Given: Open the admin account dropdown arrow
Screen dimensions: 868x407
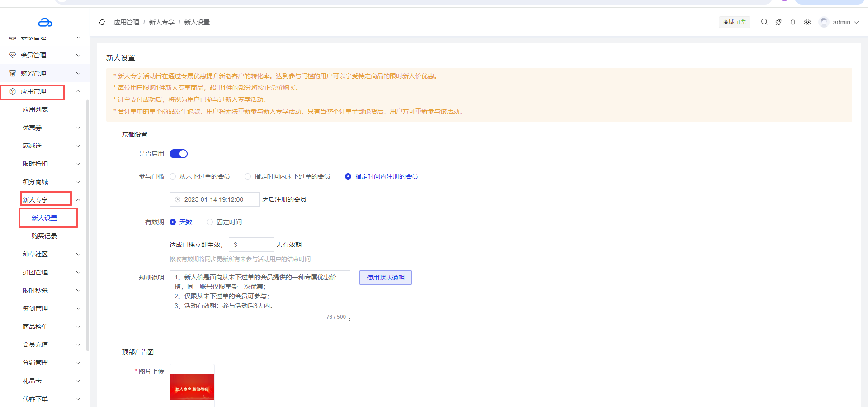Looking at the screenshot, I should pyautogui.click(x=856, y=22).
